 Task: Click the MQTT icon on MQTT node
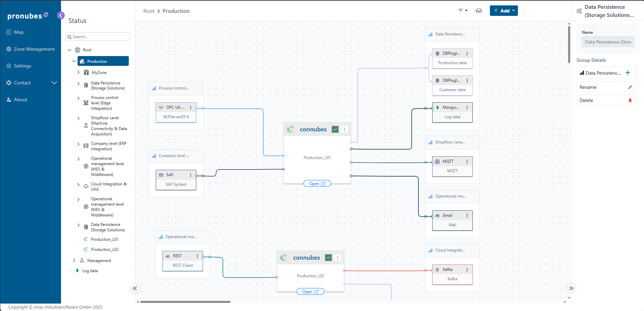coord(438,161)
